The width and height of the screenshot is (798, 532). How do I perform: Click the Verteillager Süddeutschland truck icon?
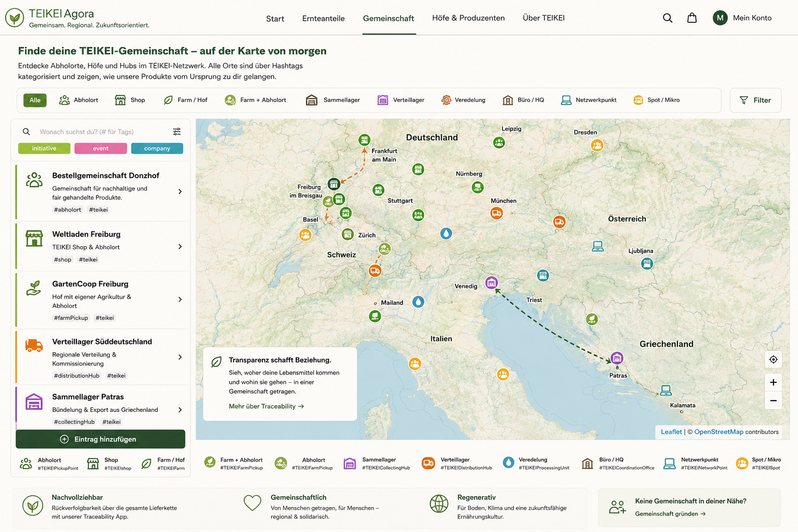34,345
